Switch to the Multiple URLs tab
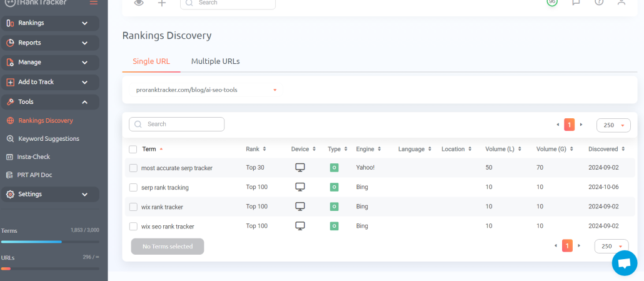 (215, 61)
